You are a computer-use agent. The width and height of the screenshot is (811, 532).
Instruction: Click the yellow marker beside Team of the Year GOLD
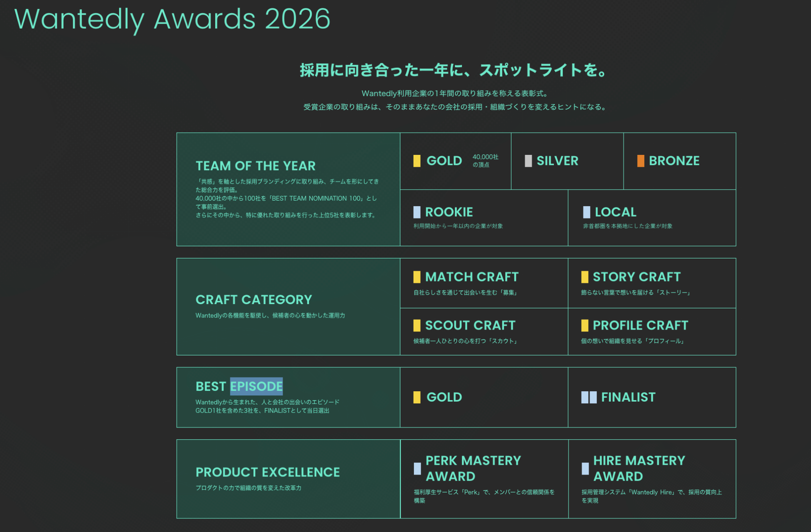coord(417,161)
